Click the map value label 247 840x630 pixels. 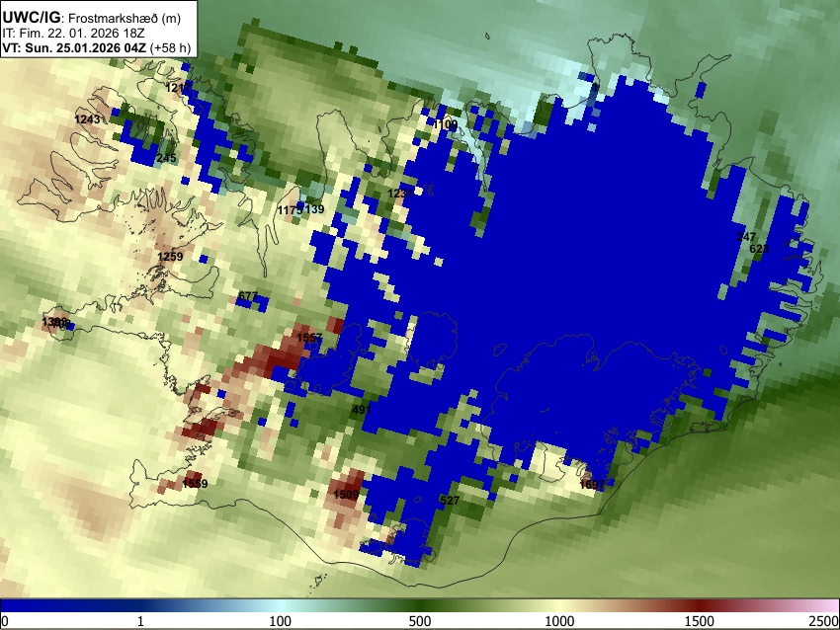point(746,237)
